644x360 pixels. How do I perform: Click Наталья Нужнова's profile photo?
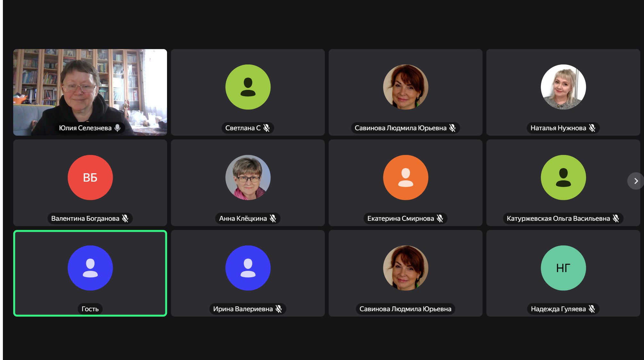coord(563,87)
